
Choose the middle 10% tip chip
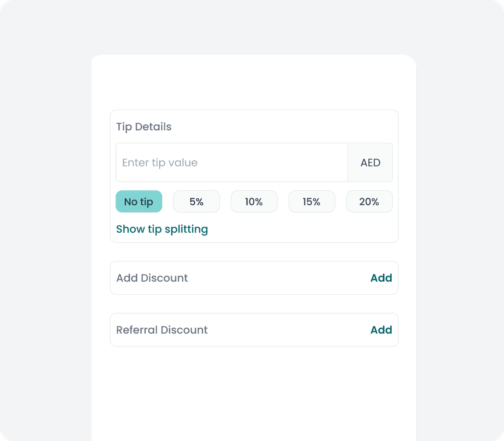pos(254,201)
